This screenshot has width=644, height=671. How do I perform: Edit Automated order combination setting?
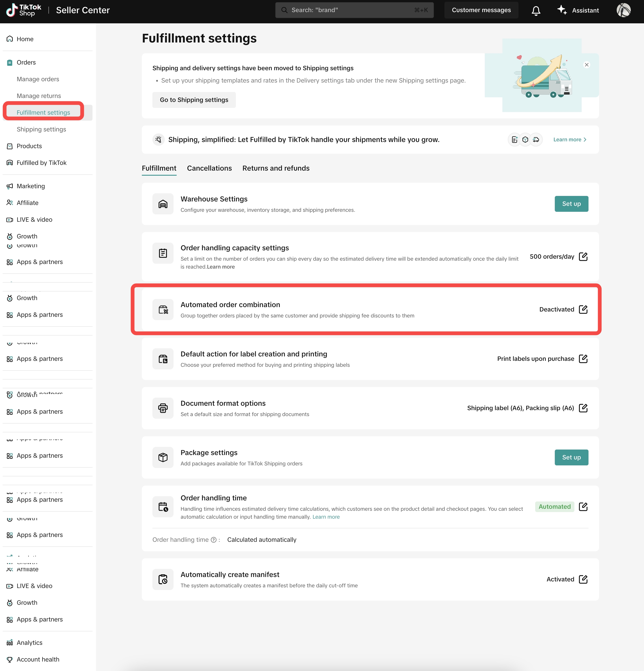(583, 310)
